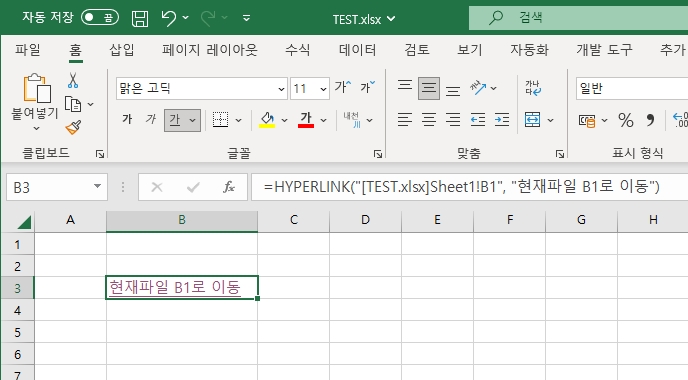Expand the 붙여넣기 paste options arrow
This screenshot has width=688, height=380.
click(36, 128)
